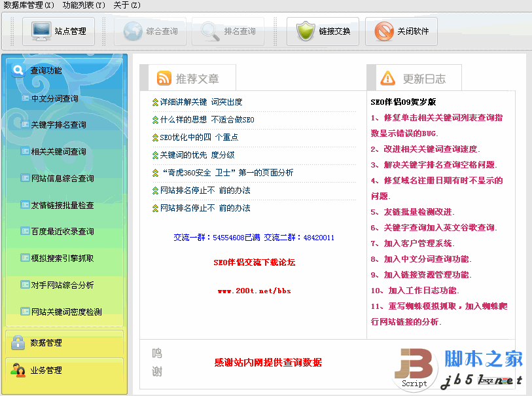The image size is (532, 396).
Task: Click arrow icon beside SEO优化中的四 article
Action: point(155,137)
